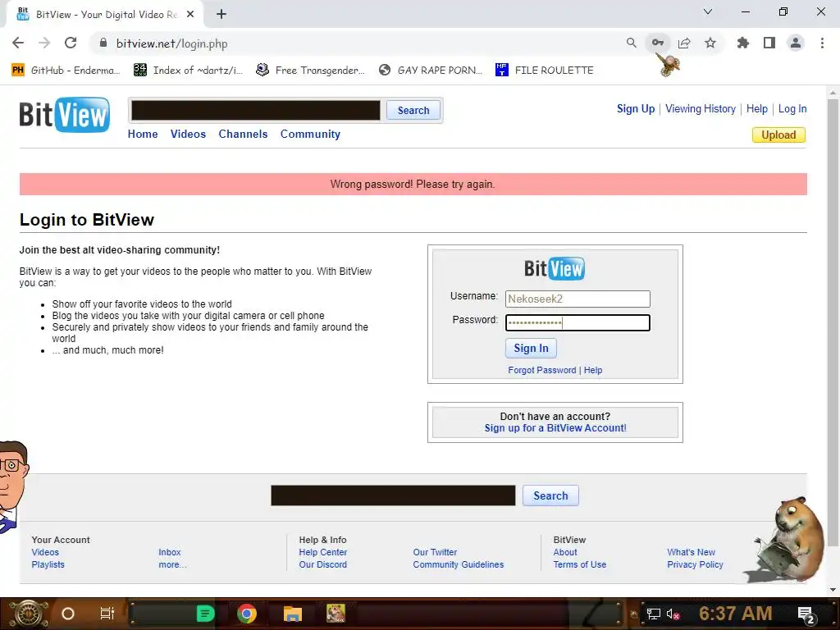Screen dimensions: 840x630
Task: Open the Privacy Policy link
Action: (x=695, y=564)
